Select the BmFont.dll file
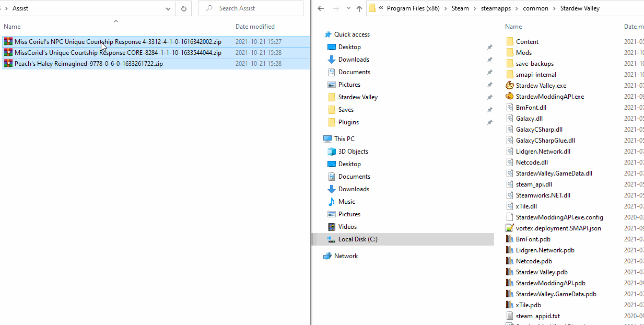Viewport: 644px width, 325px height. [531, 108]
